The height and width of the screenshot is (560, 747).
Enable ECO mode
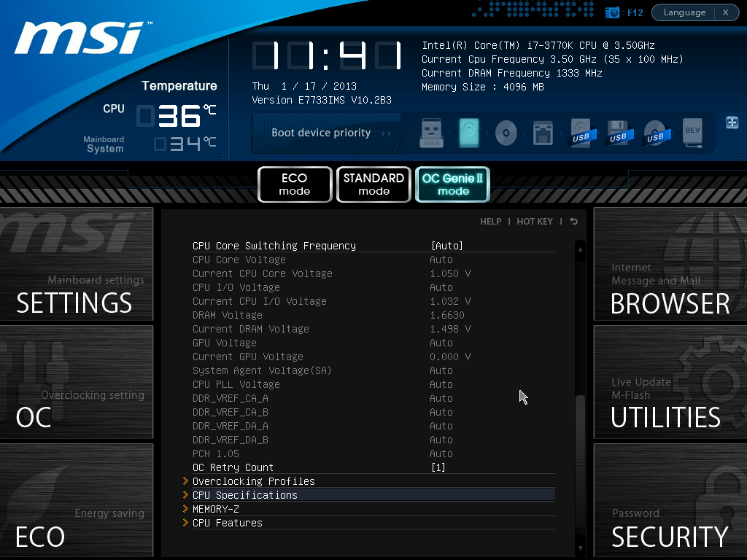[295, 184]
